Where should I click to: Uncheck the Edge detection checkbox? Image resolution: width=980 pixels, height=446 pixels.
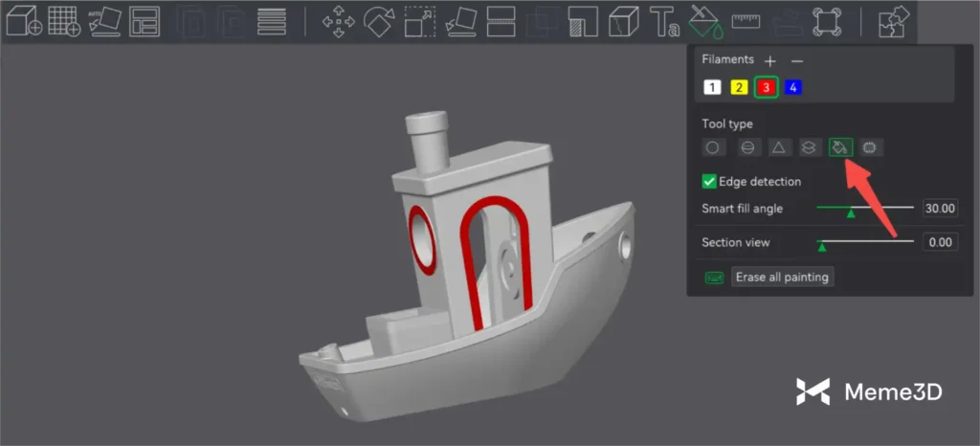pyautogui.click(x=709, y=181)
